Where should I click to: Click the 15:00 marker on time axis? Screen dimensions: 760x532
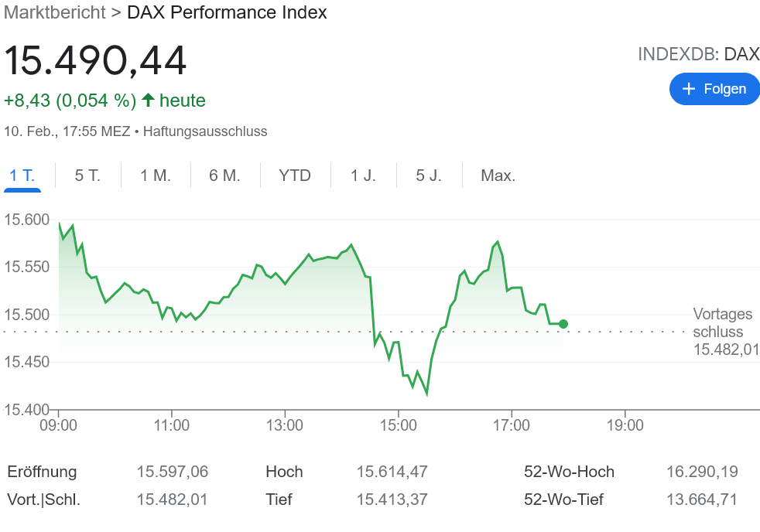399,425
